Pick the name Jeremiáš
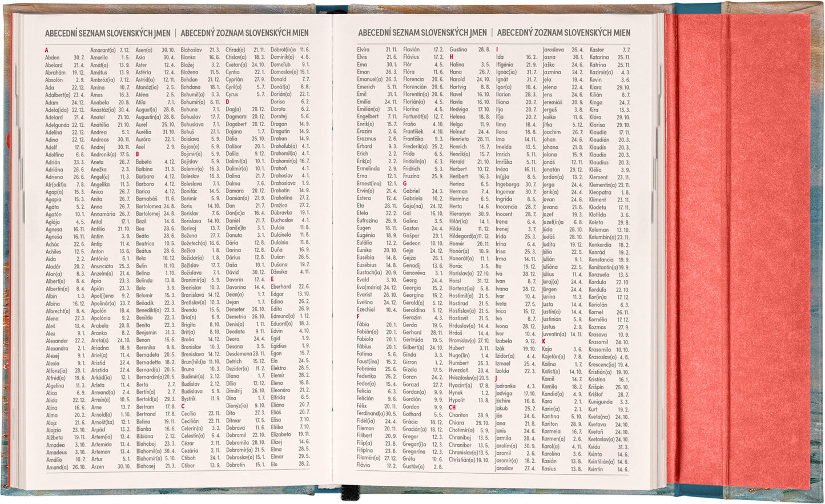This screenshot has height=504, width=825. point(552,102)
